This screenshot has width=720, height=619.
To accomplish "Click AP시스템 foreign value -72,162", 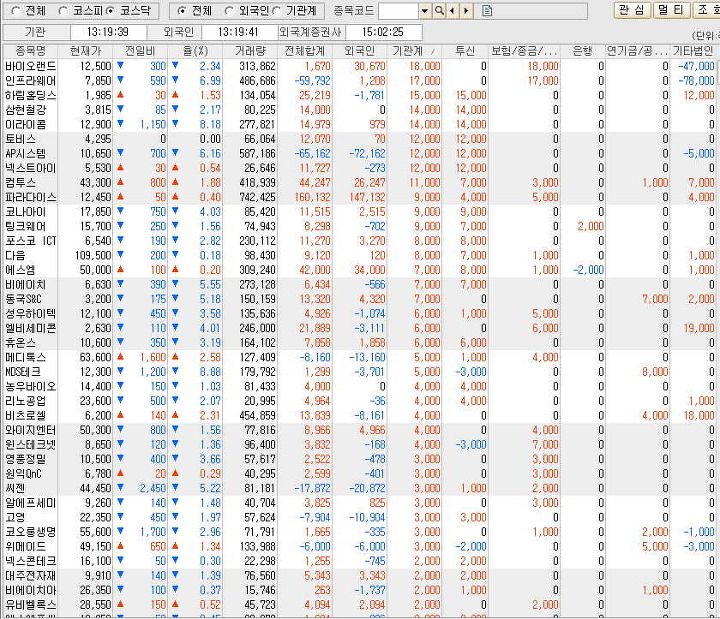I will pos(367,153).
